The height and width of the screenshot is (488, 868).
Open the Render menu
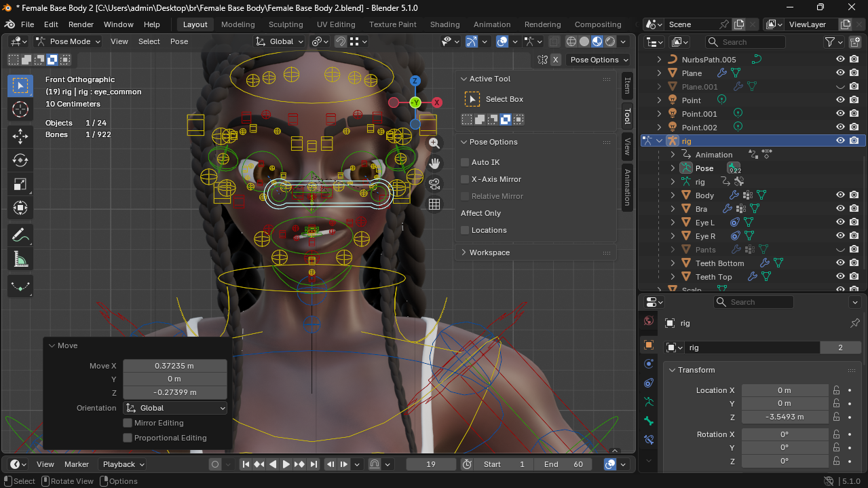point(81,24)
